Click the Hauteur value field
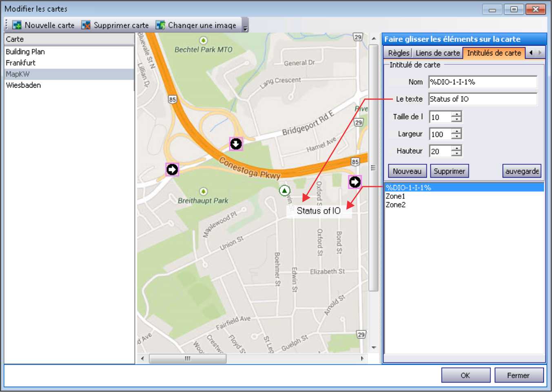 (x=440, y=151)
